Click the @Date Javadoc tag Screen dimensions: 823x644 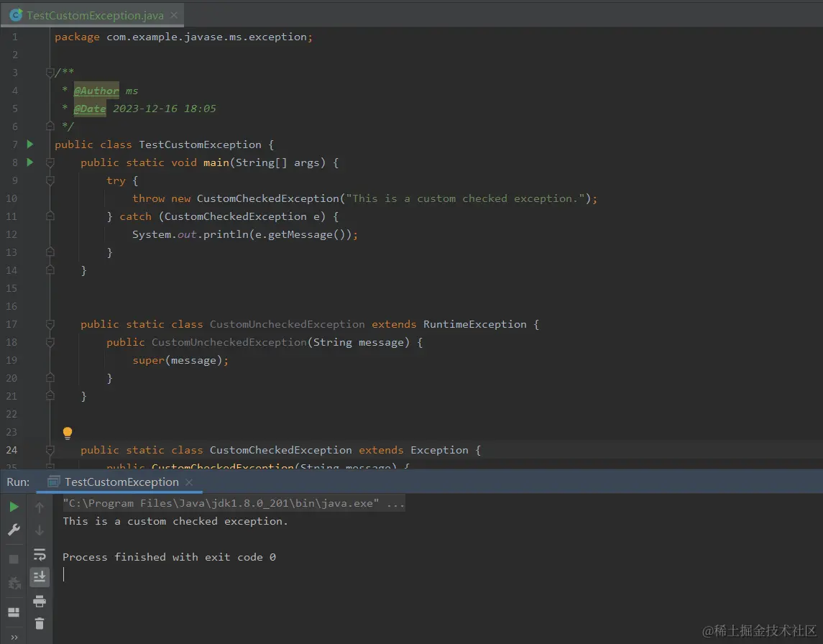pyautogui.click(x=90, y=109)
